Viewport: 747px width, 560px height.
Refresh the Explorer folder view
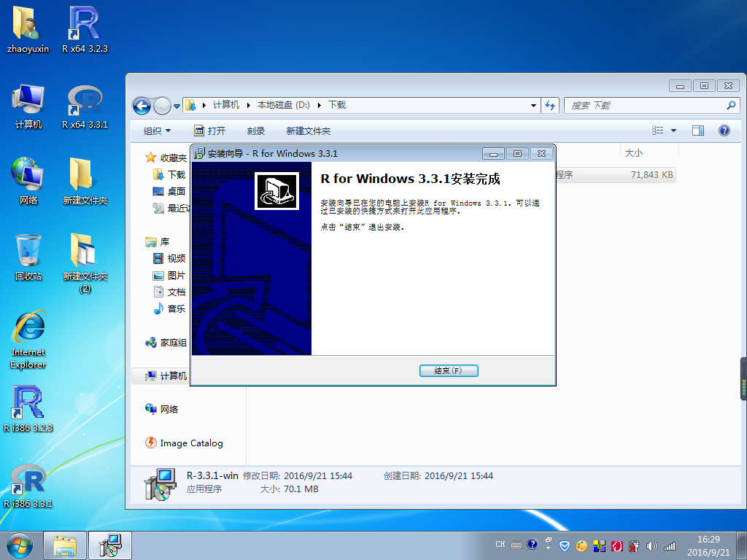tap(550, 105)
